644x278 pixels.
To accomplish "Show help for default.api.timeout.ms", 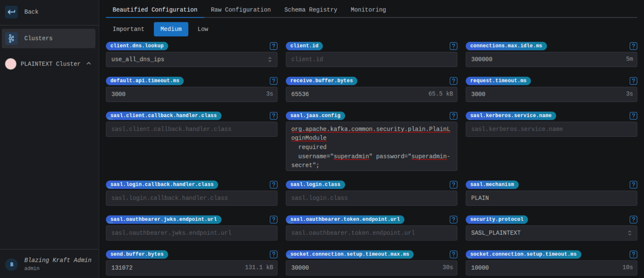I will click(x=274, y=81).
